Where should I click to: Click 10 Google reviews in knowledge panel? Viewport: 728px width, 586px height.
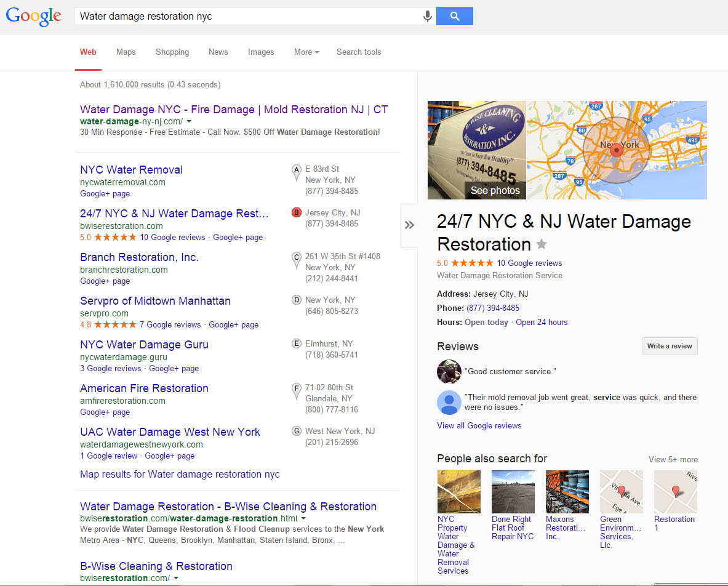pos(529,263)
